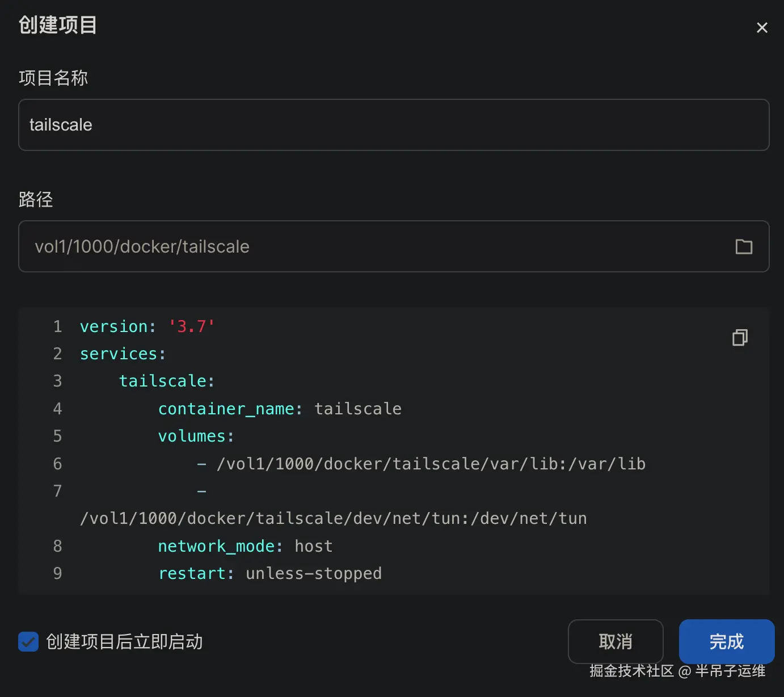
Task: Click the volumes: code line
Action: point(196,436)
